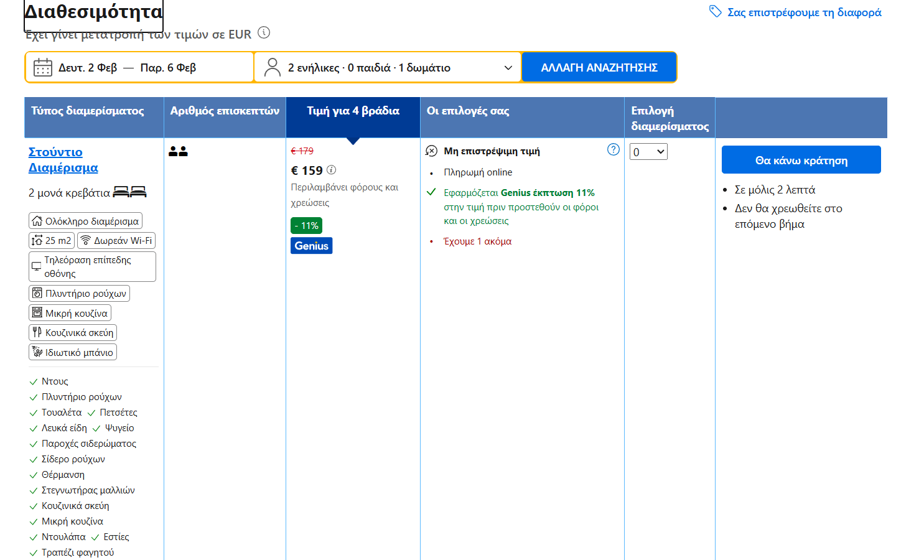Click 'Σας επιστρέφουμε τη διαφορά' link
Image resolution: width=924 pixels, height=560 pixels.
(x=804, y=12)
